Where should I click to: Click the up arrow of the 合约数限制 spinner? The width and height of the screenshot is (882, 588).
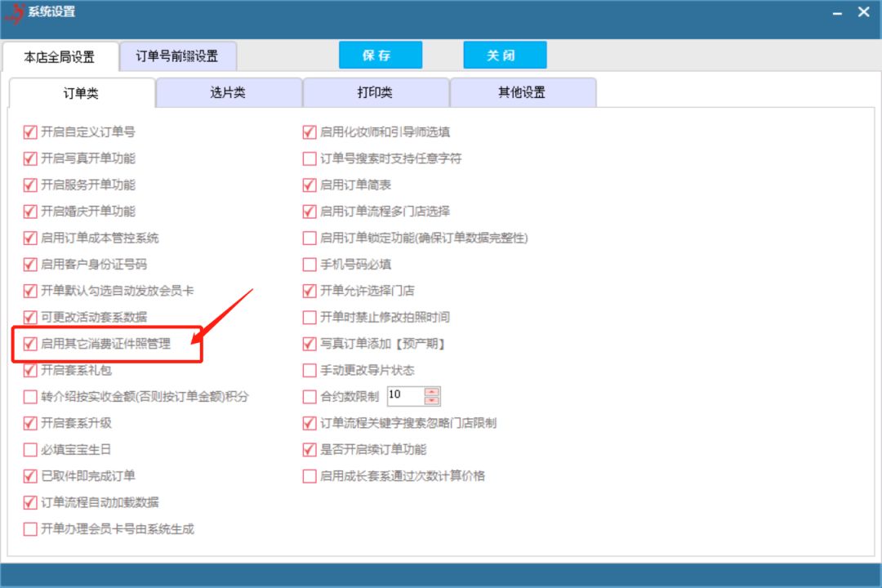(430, 391)
